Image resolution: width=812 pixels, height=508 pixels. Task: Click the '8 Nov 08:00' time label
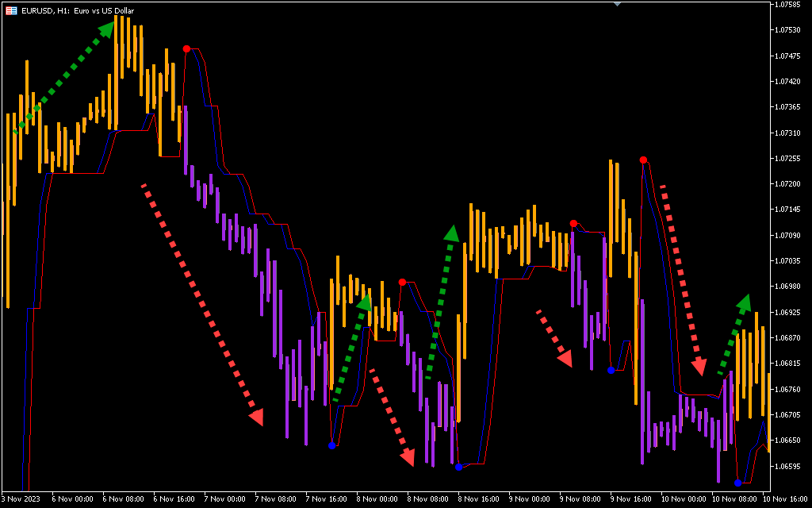(x=427, y=498)
